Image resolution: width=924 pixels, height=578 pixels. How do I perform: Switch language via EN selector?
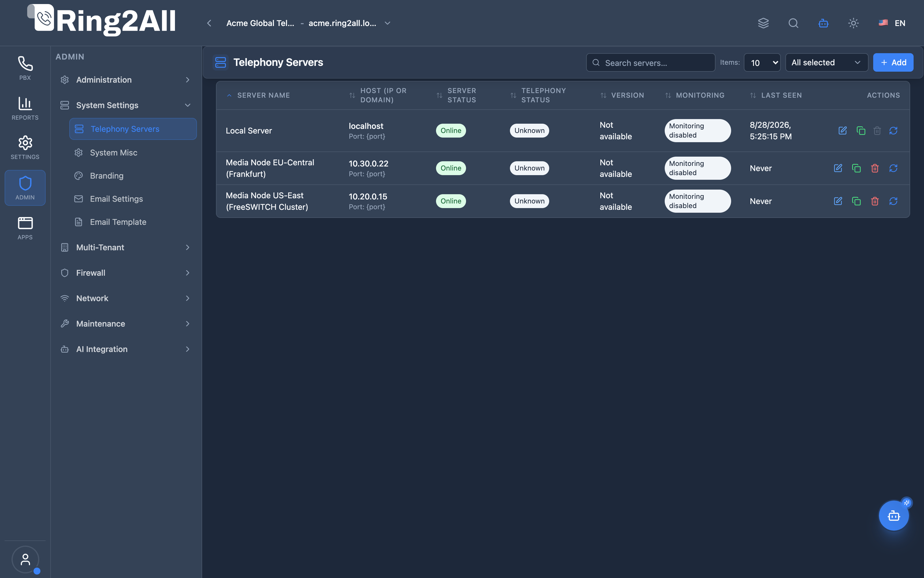coord(892,23)
